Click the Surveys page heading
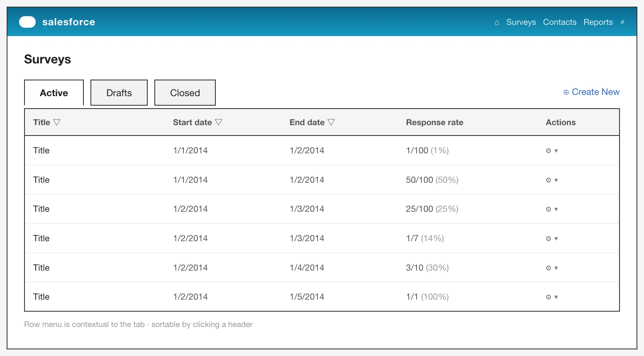This screenshot has height=356, width=644. 48,59
